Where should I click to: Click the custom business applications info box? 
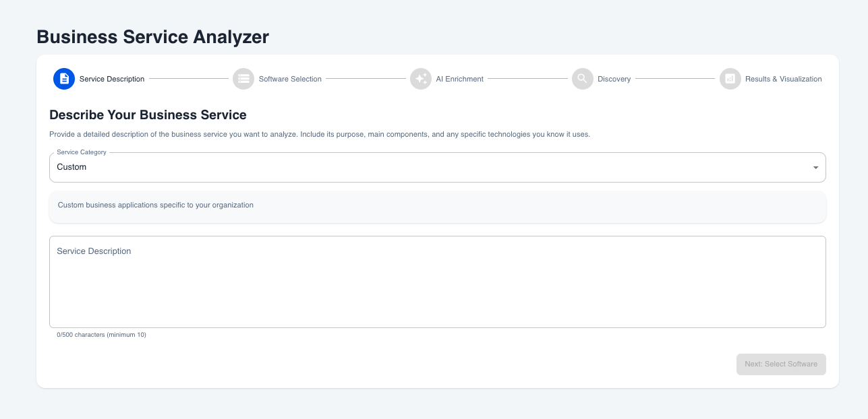[x=437, y=205]
